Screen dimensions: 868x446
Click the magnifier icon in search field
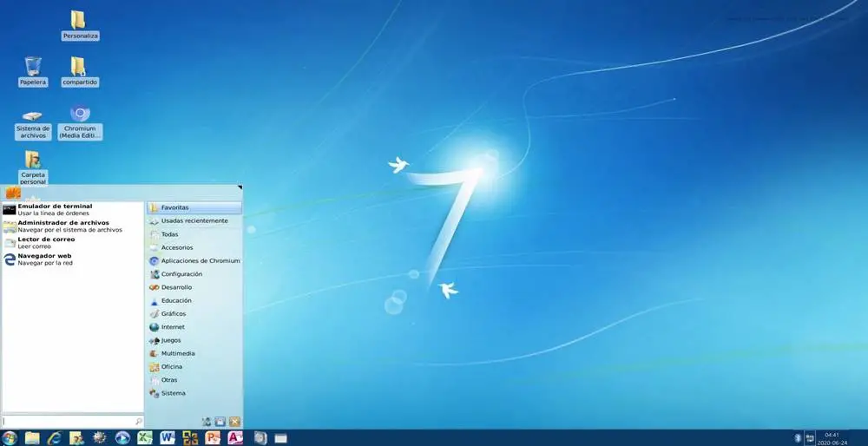click(138, 422)
